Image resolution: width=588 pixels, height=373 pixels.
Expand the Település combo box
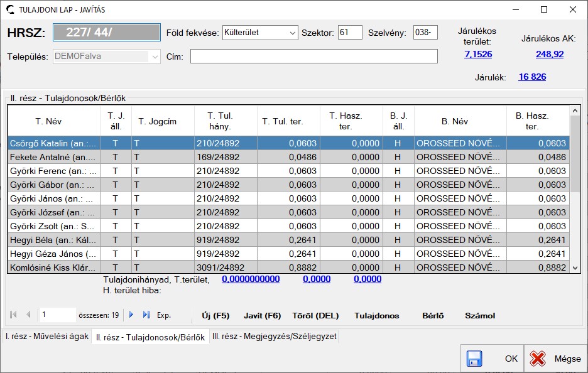pos(155,57)
